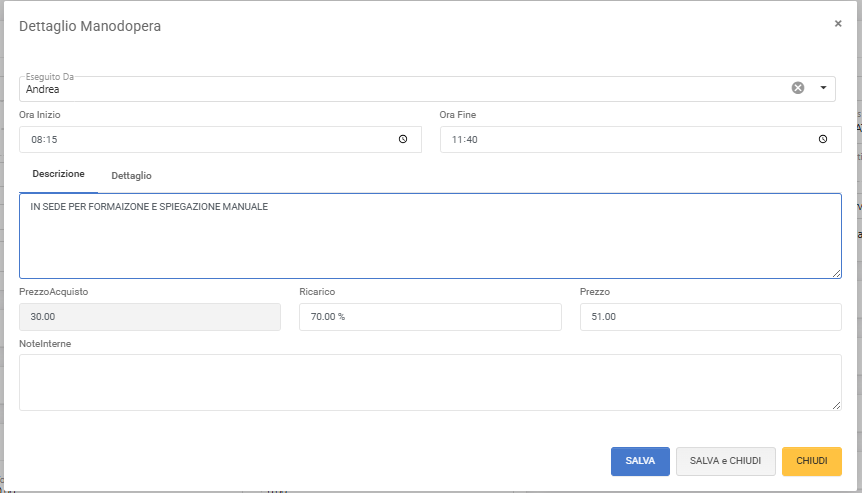Open the Ora Inizio clock picker
Screen dimensions: 862x493
[x=403, y=140]
